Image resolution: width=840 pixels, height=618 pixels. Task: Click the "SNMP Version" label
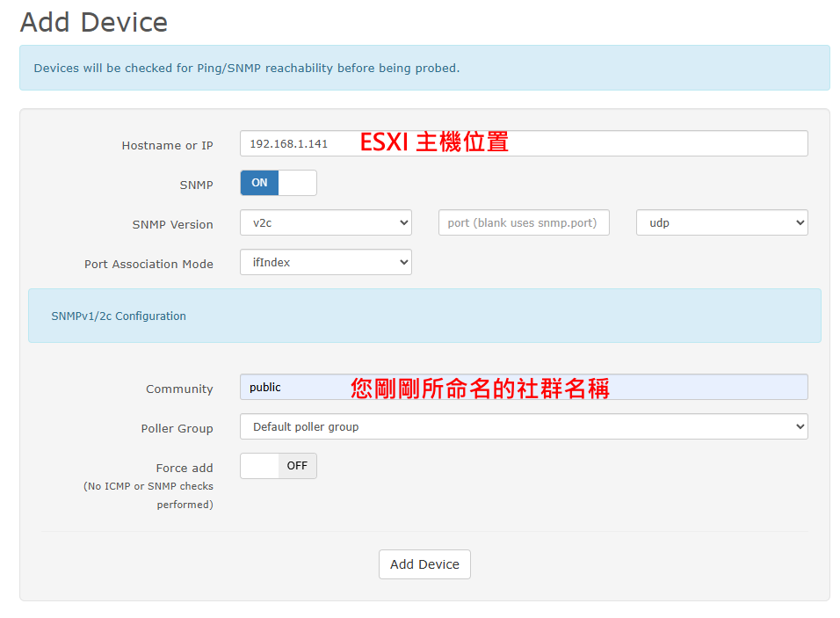click(172, 224)
